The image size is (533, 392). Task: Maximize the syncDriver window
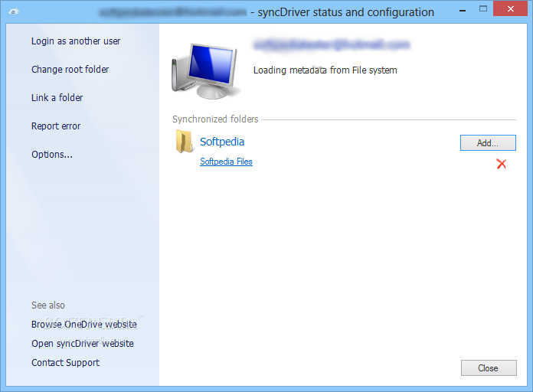click(483, 9)
